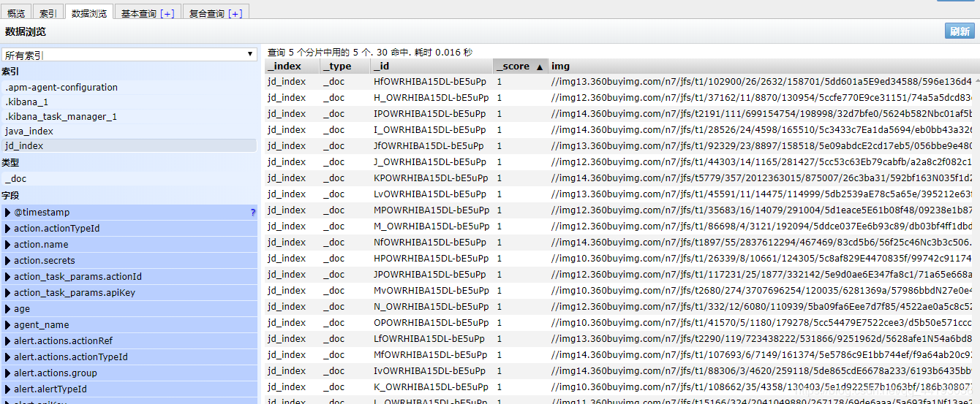The image size is (980, 404).
Task: Open the 基本查询 tab
Action: click(148, 12)
